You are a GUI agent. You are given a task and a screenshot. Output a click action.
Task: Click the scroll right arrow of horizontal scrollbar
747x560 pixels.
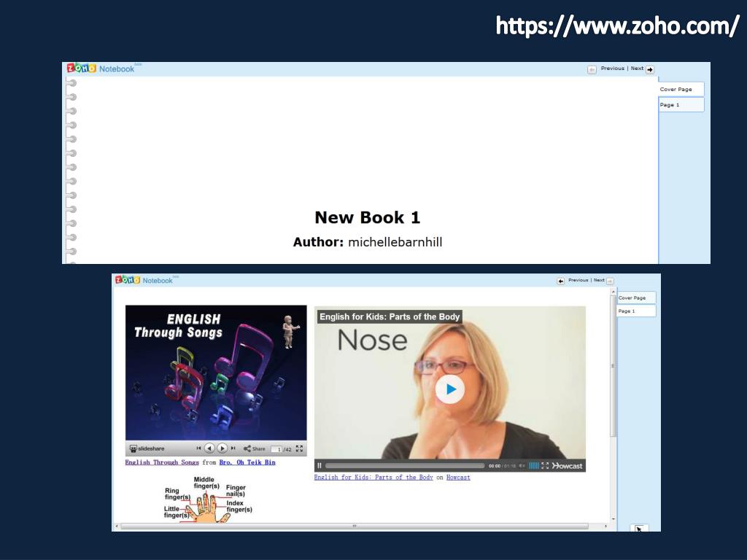605,526
